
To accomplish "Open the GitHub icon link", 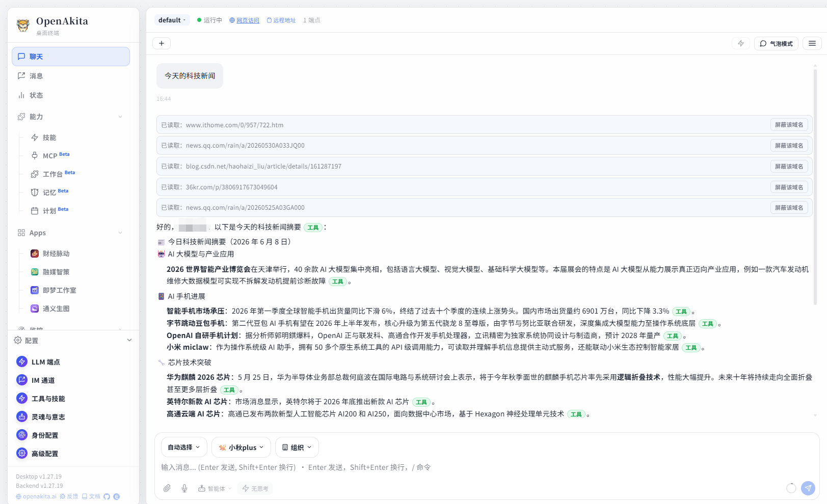I will point(106,496).
